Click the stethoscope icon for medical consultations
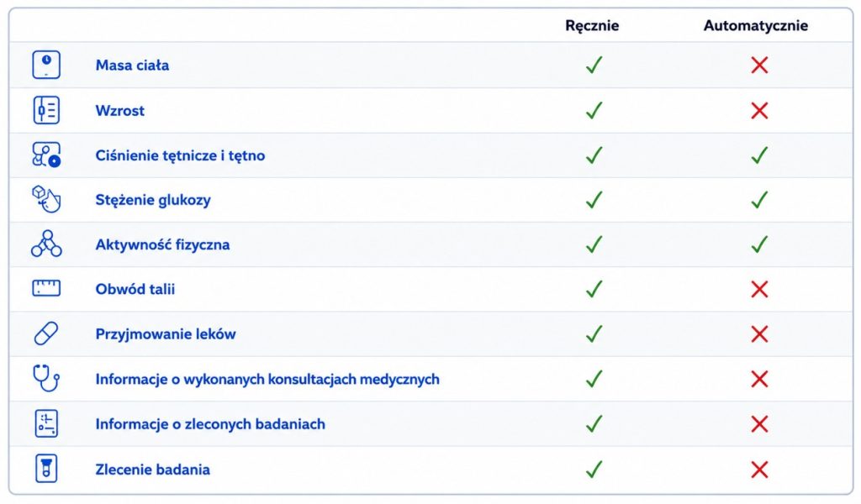Screen dimensions: 861x504 (x=46, y=378)
